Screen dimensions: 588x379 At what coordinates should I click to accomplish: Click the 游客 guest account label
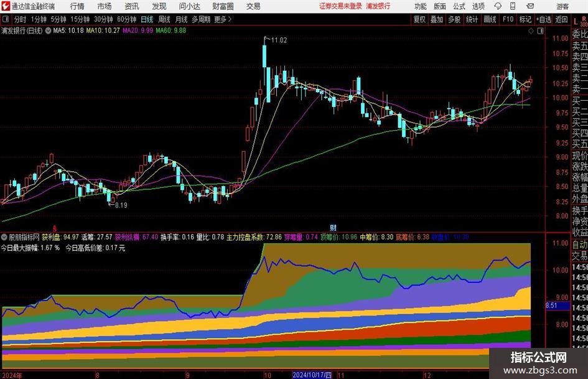(562, 6)
